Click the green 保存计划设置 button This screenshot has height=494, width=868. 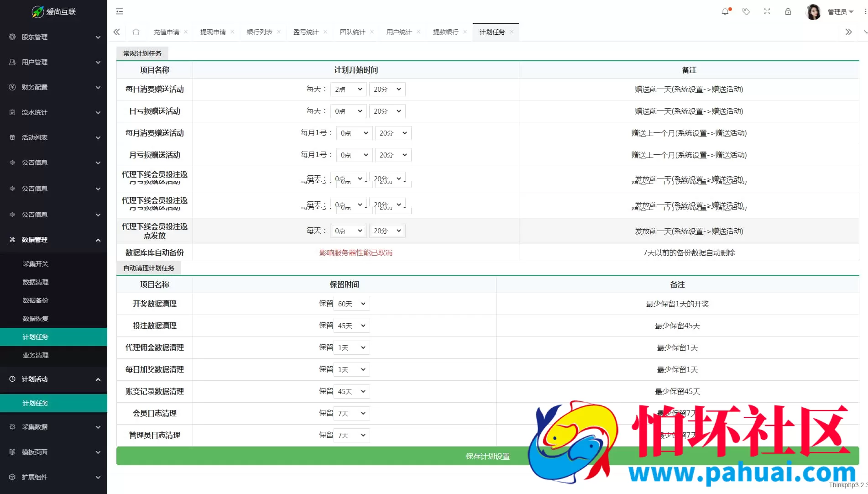pos(487,456)
